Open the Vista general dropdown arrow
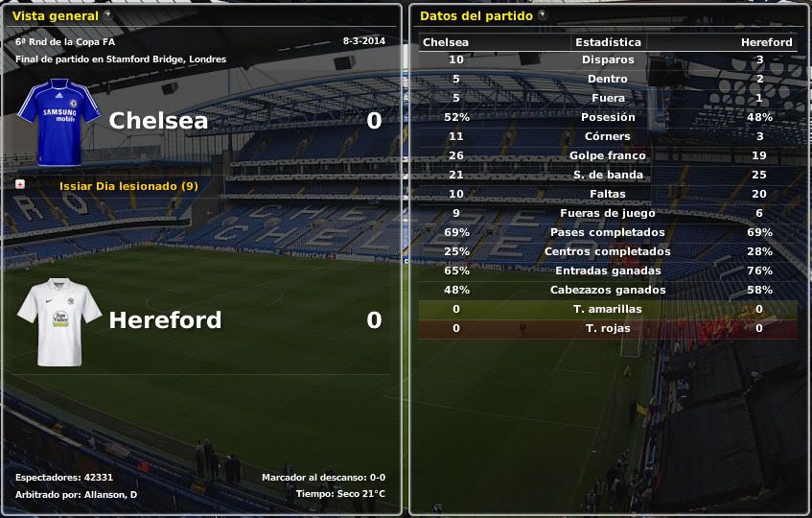Viewport: 812px width, 518px height. pos(107,15)
